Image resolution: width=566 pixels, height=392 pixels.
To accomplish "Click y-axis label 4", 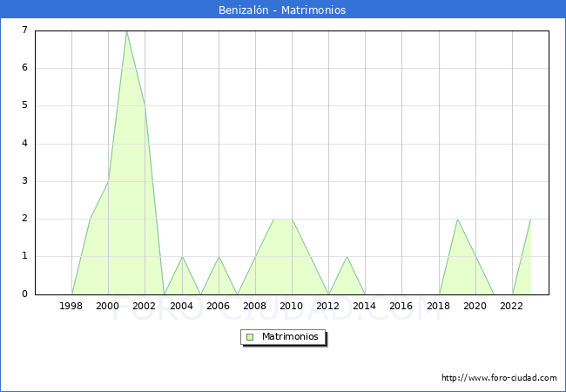I will tap(25, 144).
